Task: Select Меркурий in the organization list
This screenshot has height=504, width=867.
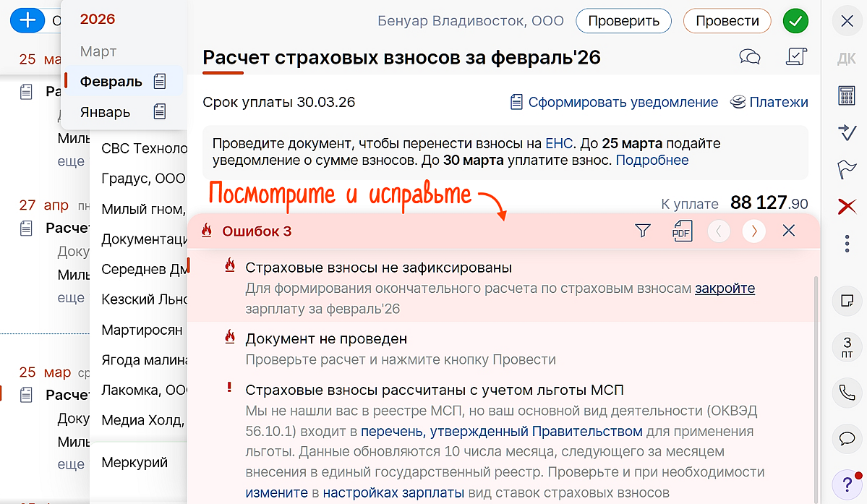Action: [x=134, y=463]
